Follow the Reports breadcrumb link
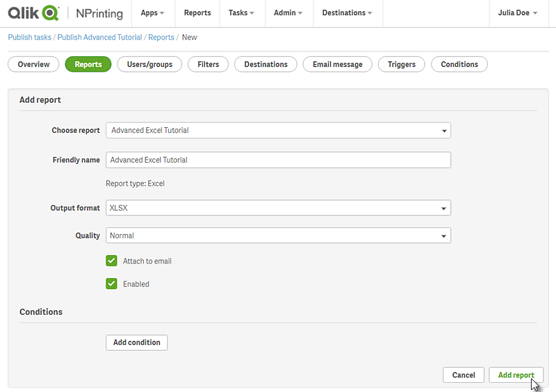The image size is (556, 392). click(x=161, y=38)
